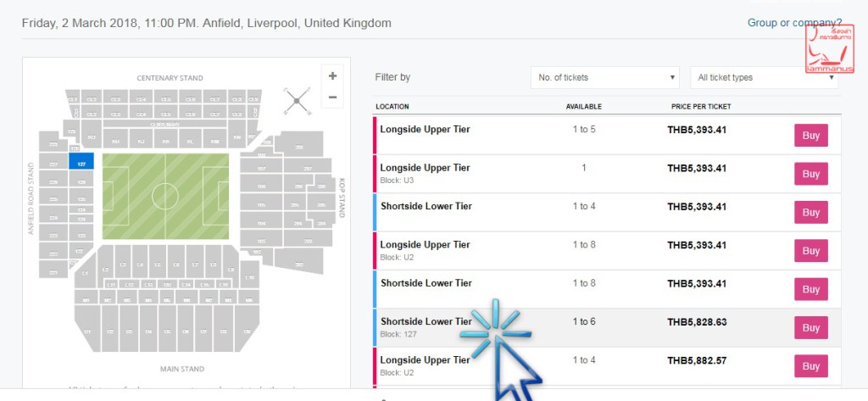Buy Longside Upper Tier 1 to 5 tickets

pyautogui.click(x=810, y=136)
